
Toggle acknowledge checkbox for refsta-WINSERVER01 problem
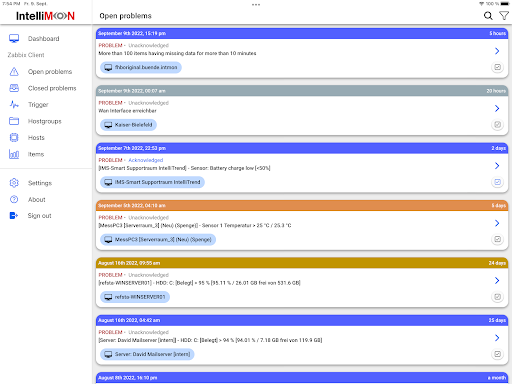pyautogui.click(x=497, y=297)
